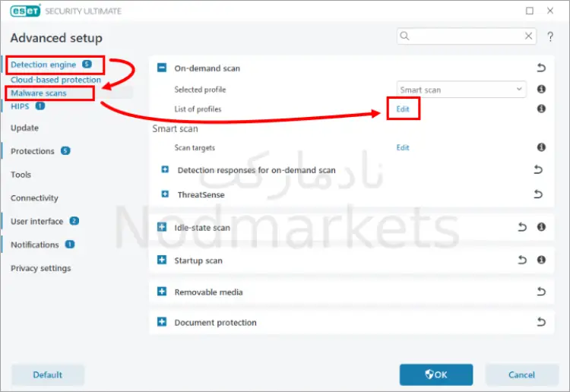Collapse the On-demand scan section
The width and height of the screenshot is (570, 392).
(162, 68)
